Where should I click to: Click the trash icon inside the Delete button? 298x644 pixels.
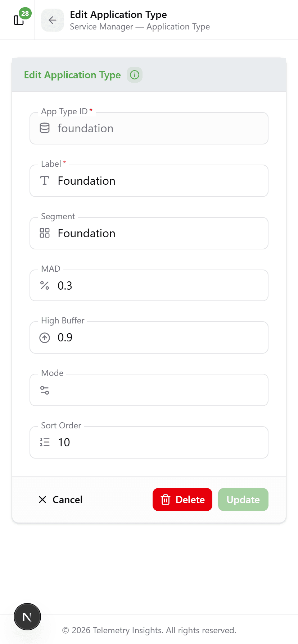[x=165, y=500]
